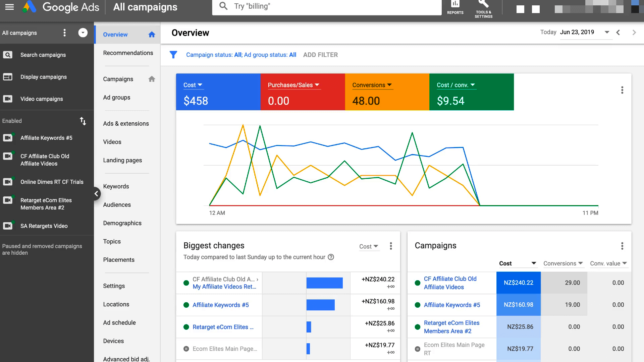The width and height of the screenshot is (644, 362).
Task: Click paused status icon of Ecom Elites Main Page RT
Action: pos(418,349)
